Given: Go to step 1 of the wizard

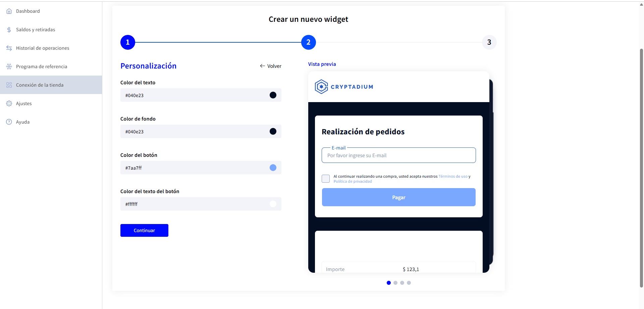Looking at the screenshot, I should (128, 42).
